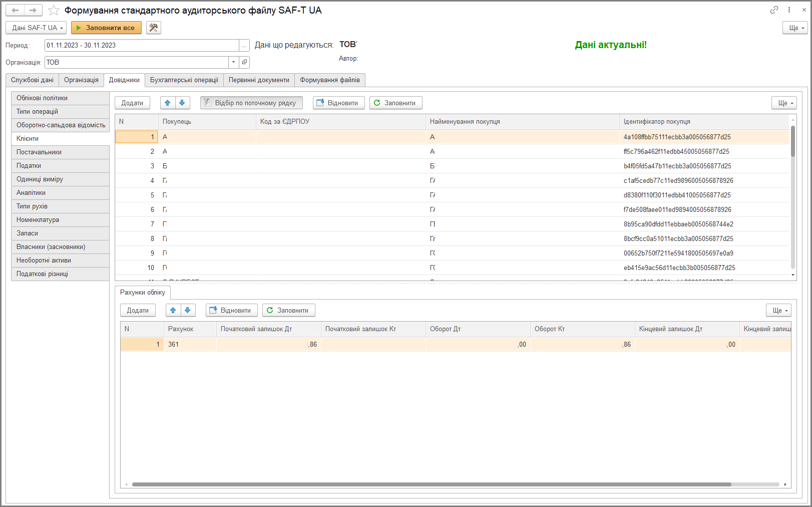Select Постачальники in the side list
The height and width of the screenshot is (507, 812).
pyautogui.click(x=60, y=152)
